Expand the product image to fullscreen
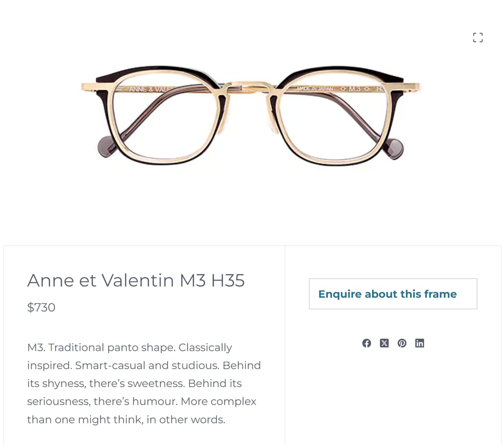Viewport: 504px width, 445px height. pos(478,38)
